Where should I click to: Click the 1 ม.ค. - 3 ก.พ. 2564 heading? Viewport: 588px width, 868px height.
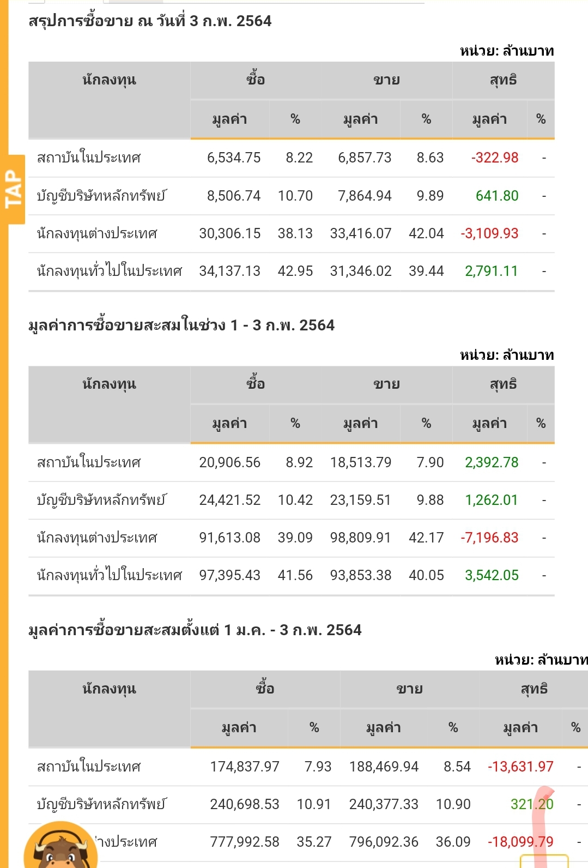click(195, 630)
